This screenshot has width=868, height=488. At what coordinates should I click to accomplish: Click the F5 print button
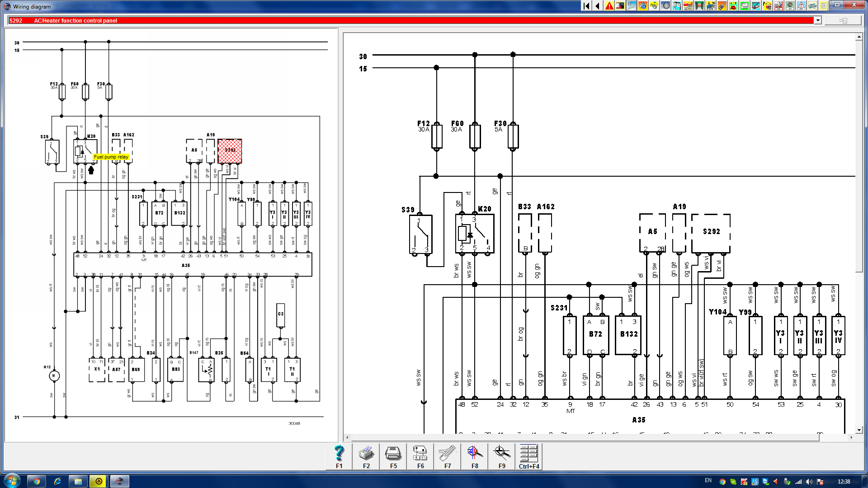click(393, 456)
